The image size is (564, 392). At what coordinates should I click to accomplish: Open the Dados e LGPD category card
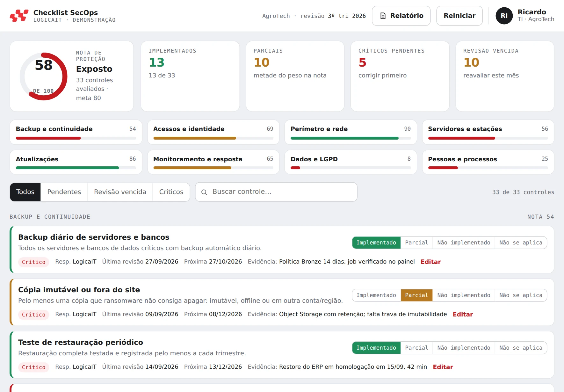351,162
